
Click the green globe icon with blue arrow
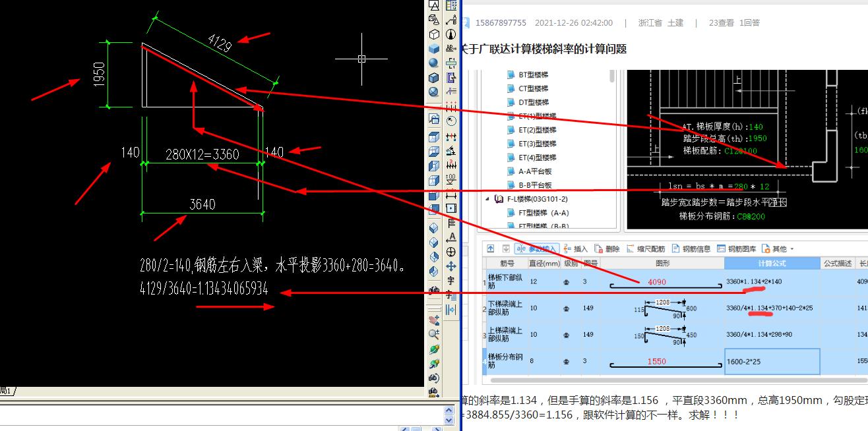pyautogui.click(x=434, y=363)
